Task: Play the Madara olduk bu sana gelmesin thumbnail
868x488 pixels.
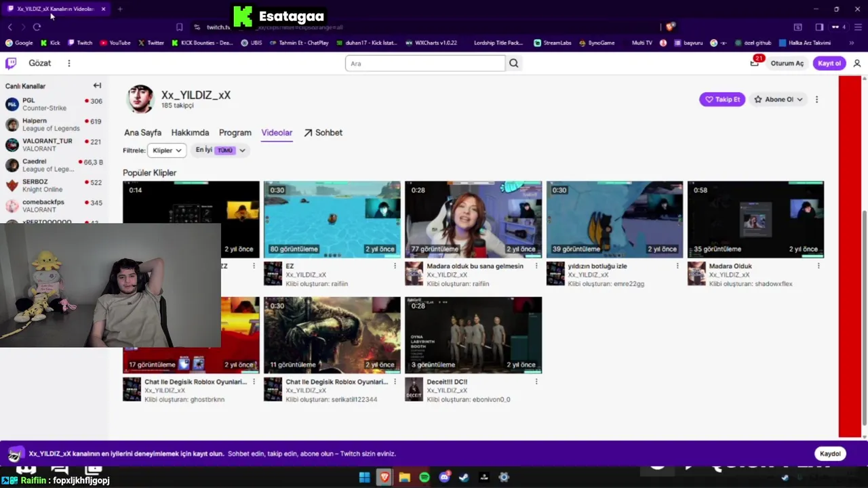Action: point(473,220)
